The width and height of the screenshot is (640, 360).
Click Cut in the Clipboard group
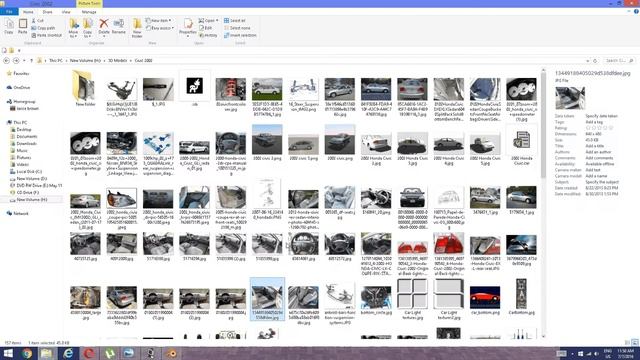click(38, 20)
